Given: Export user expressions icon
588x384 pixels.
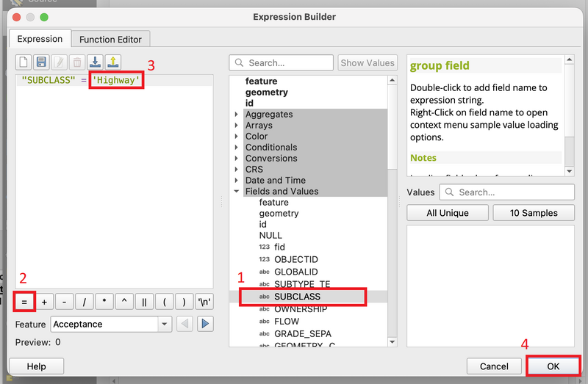Looking at the screenshot, I should click(113, 62).
